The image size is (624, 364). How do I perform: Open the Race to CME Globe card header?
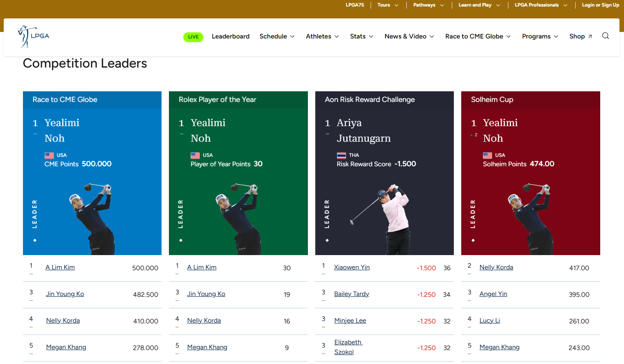tap(92, 99)
